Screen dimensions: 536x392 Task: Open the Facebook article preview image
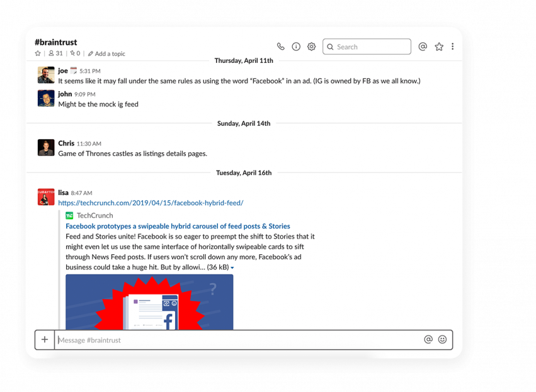149,302
